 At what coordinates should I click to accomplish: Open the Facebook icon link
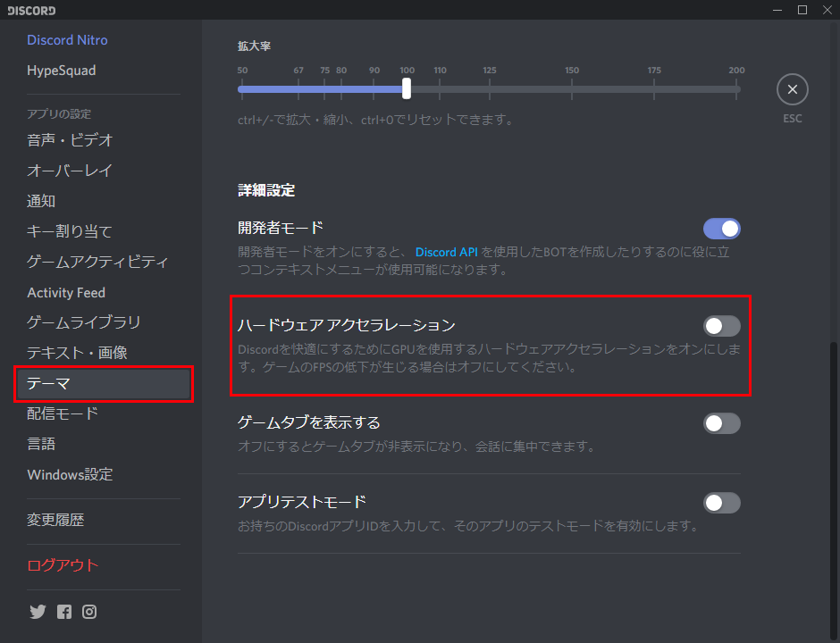click(x=64, y=612)
